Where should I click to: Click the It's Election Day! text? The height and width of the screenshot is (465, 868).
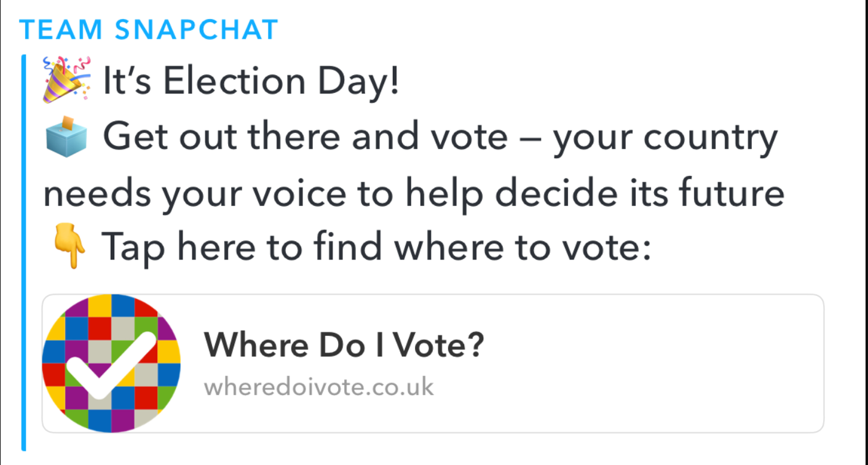pyautogui.click(x=251, y=81)
